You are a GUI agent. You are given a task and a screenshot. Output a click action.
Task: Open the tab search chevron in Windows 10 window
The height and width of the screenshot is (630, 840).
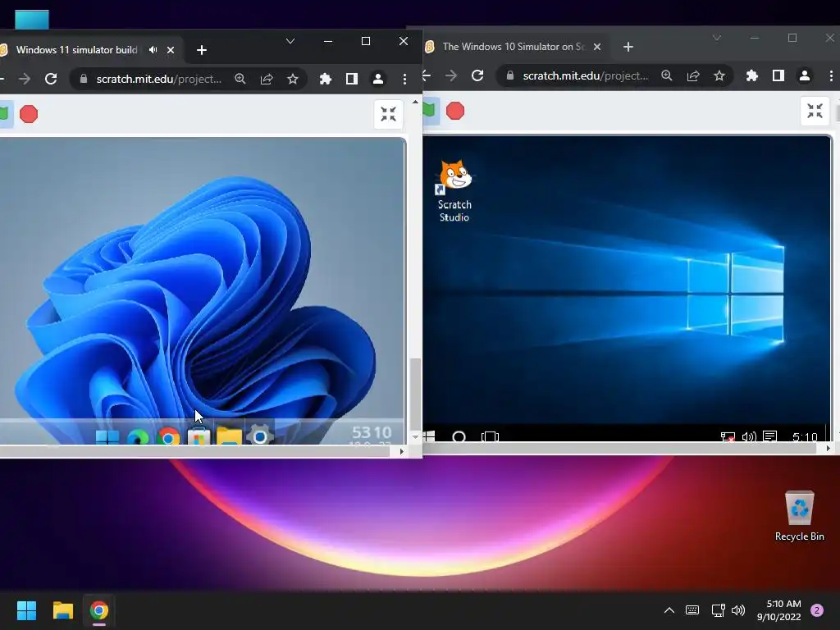pyautogui.click(x=717, y=38)
